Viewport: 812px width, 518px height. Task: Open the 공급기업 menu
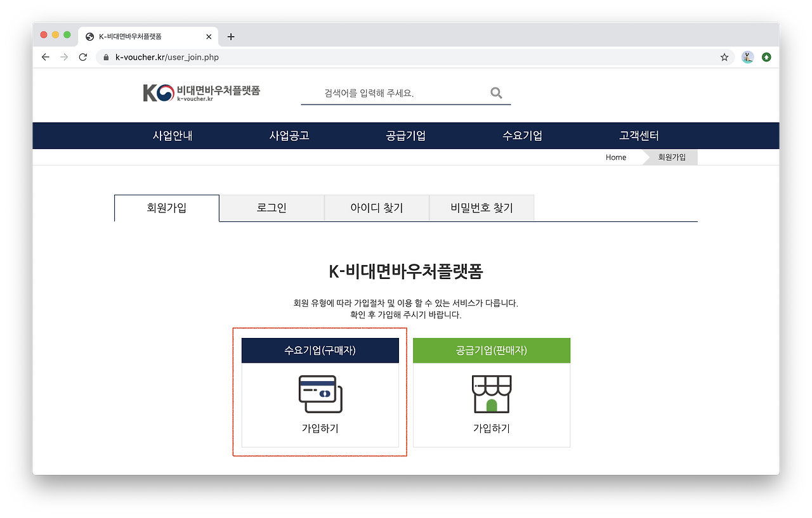coord(406,136)
